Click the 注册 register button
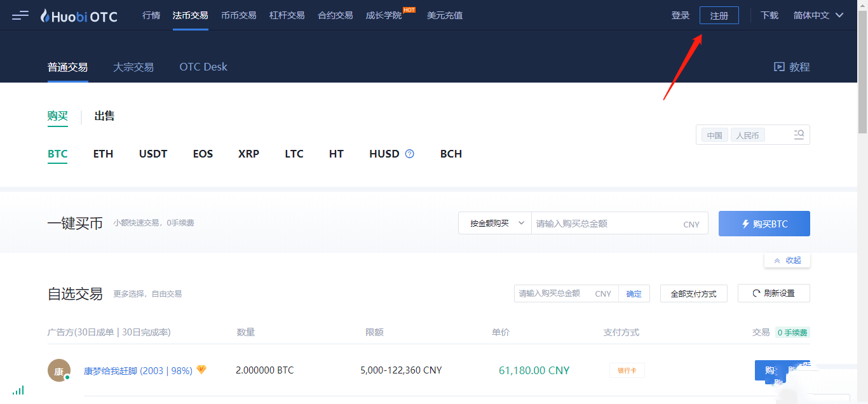The height and width of the screenshot is (404, 868). (x=719, y=15)
